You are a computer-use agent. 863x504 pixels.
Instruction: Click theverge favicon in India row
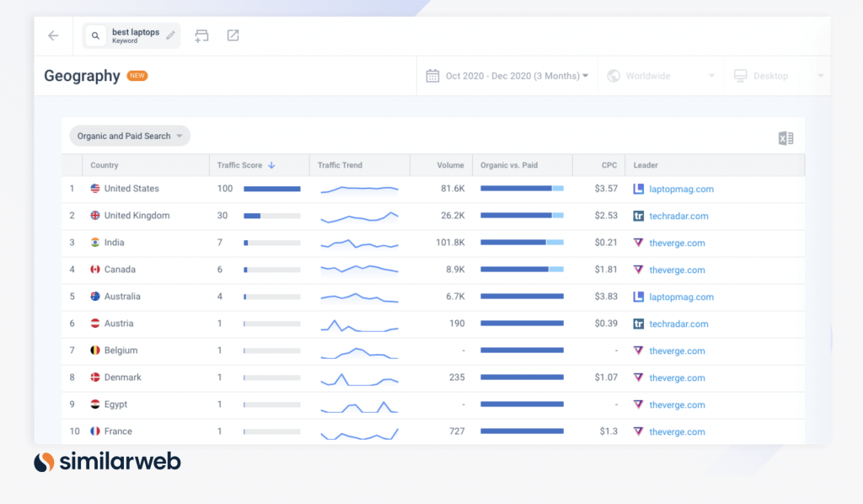[639, 243]
